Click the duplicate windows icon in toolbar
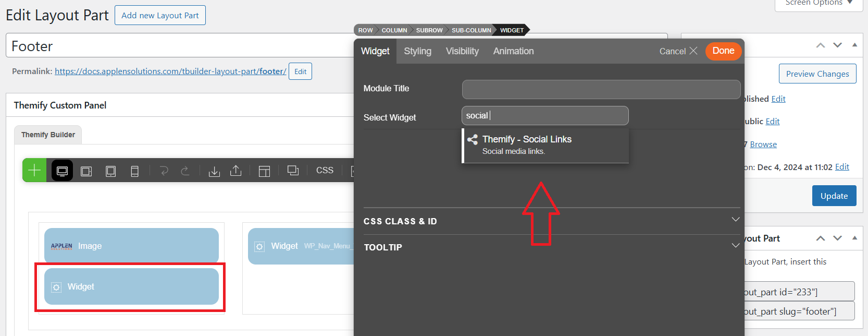868x336 pixels. 293,171
